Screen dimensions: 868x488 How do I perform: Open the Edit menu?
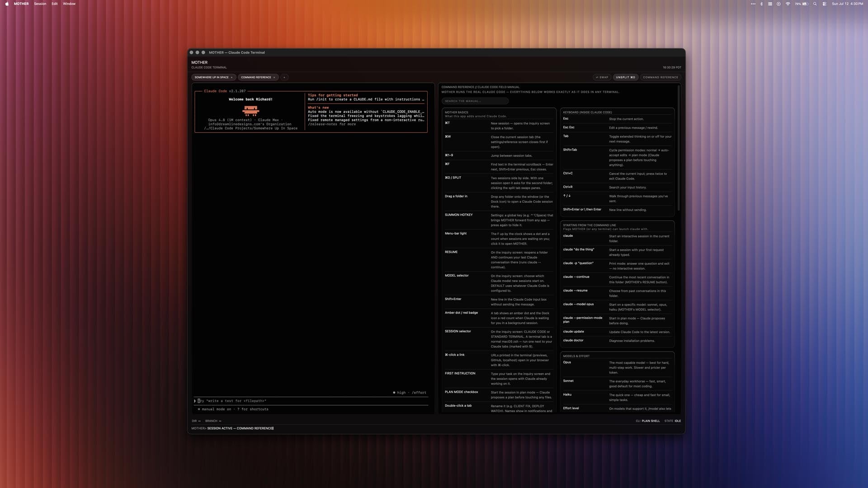click(55, 4)
